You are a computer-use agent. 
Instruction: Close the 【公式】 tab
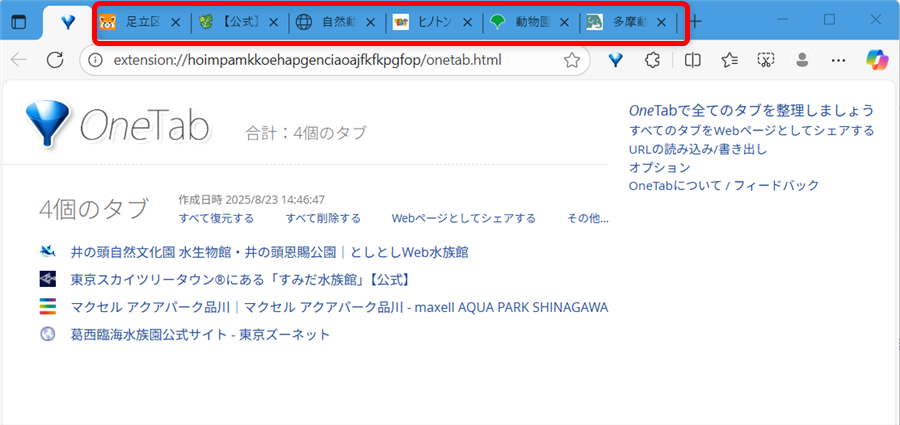pyautogui.click(x=274, y=22)
